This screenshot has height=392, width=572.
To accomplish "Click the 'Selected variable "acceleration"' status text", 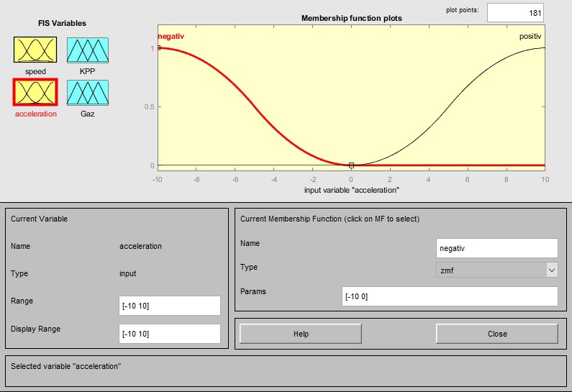I will tap(66, 366).
